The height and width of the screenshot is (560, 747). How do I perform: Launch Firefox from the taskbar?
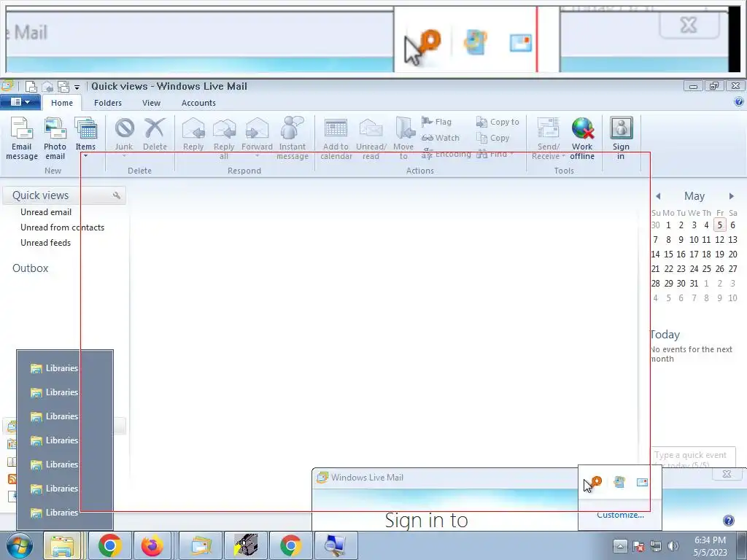152,545
